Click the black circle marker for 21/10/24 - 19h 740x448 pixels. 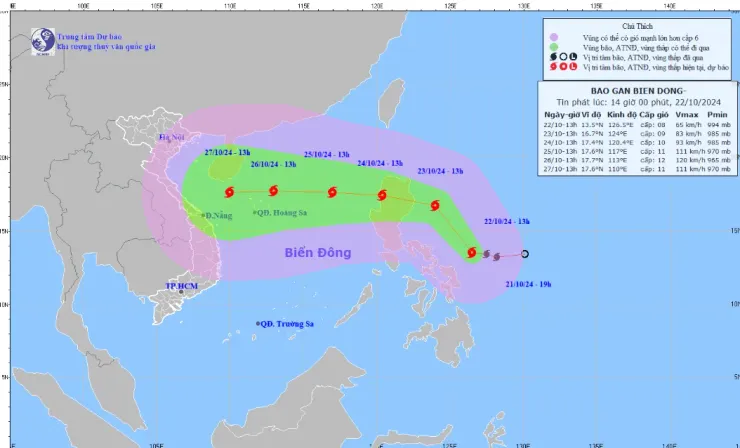point(525,254)
